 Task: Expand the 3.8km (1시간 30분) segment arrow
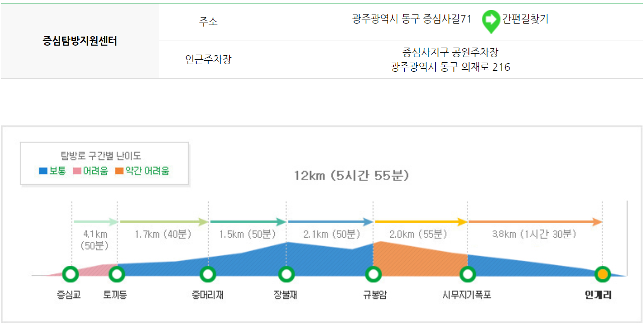point(534,221)
